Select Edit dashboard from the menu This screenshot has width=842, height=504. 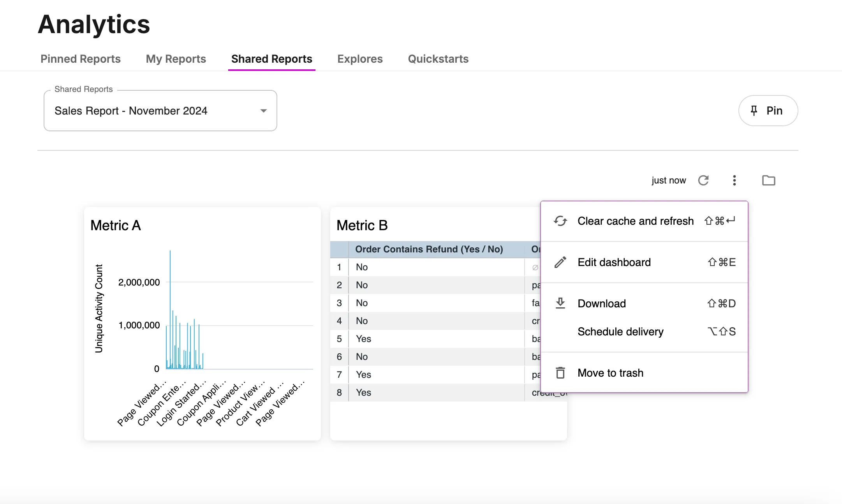click(645, 262)
